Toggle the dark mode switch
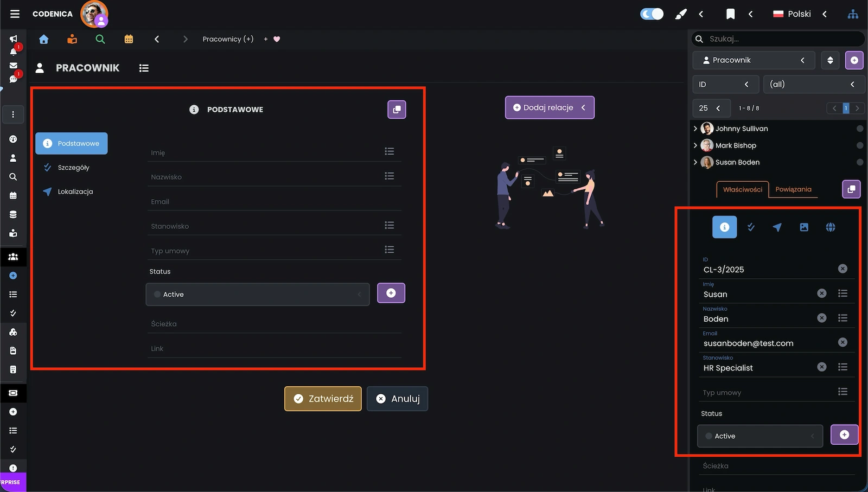The image size is (868, 492). click(652, 14)
